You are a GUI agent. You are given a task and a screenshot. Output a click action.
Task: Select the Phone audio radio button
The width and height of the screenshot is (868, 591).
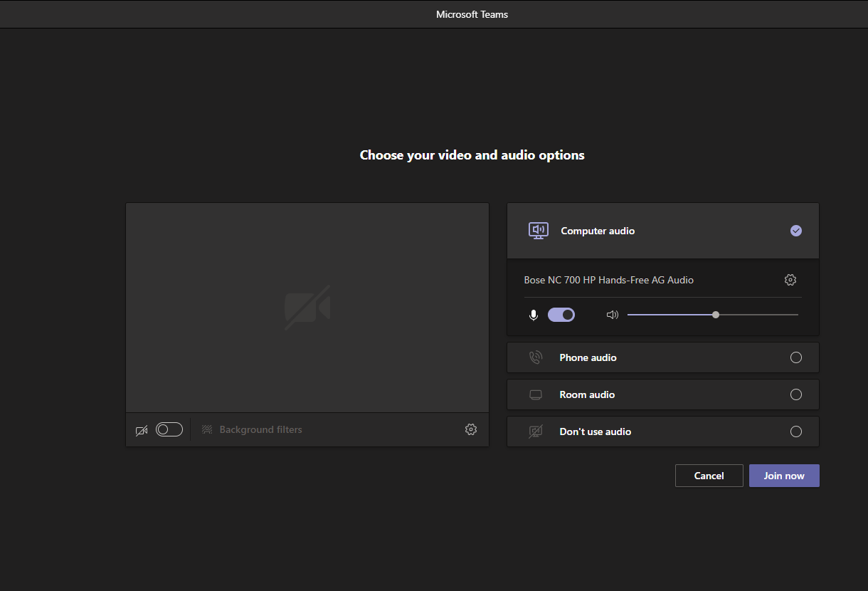click(795, 357)
